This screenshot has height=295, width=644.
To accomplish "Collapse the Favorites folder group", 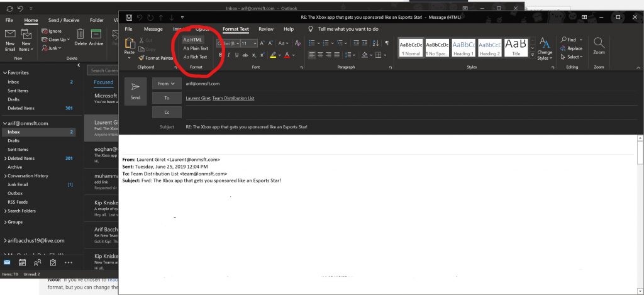I will click(5, 73).
